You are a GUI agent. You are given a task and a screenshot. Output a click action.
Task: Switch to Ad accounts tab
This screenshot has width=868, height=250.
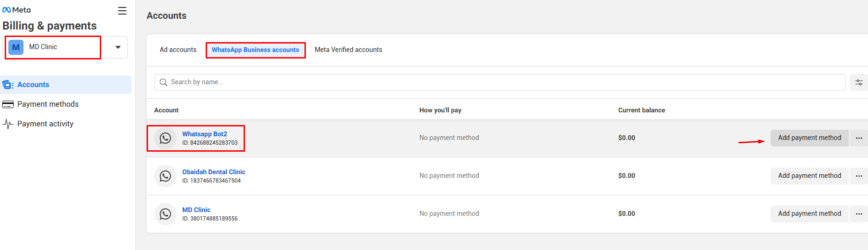point(178,50)
